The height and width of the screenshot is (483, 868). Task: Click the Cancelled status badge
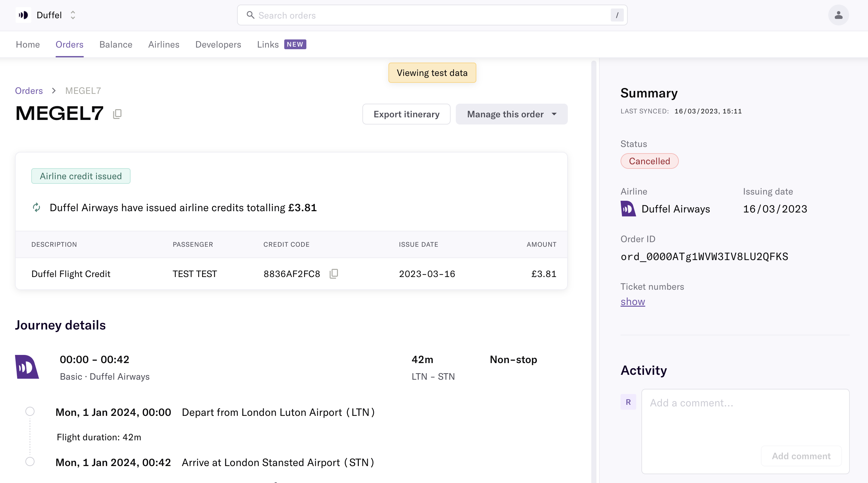(x=649, y=161)
